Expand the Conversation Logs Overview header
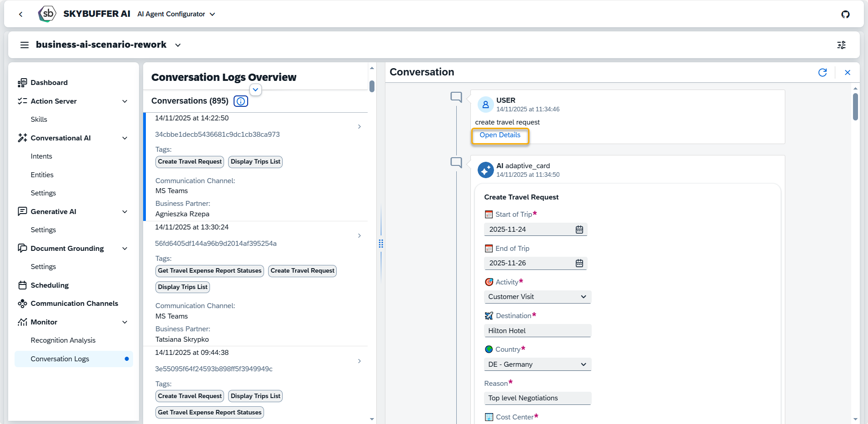 pos(255,90)
